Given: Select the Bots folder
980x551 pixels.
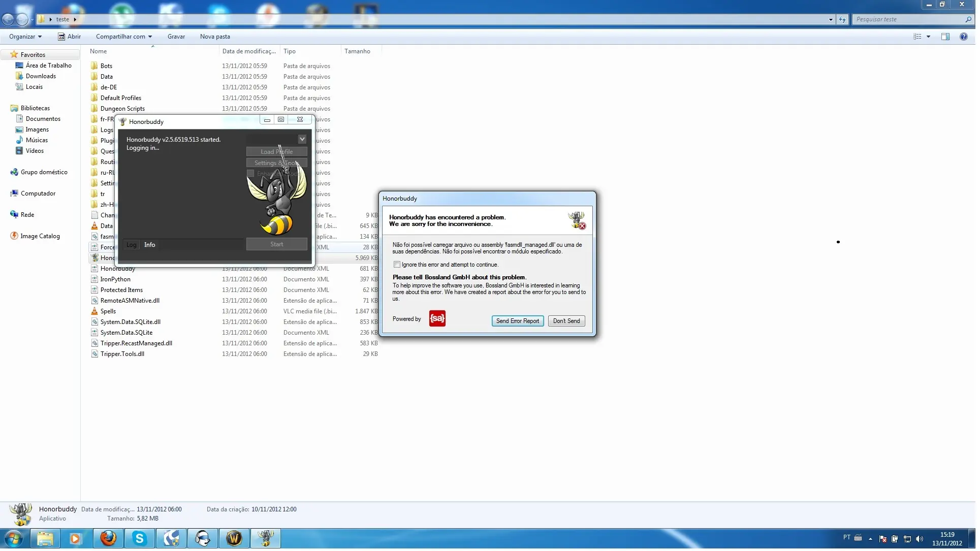Looking at the screenshot, I should [x=107, y=66].
